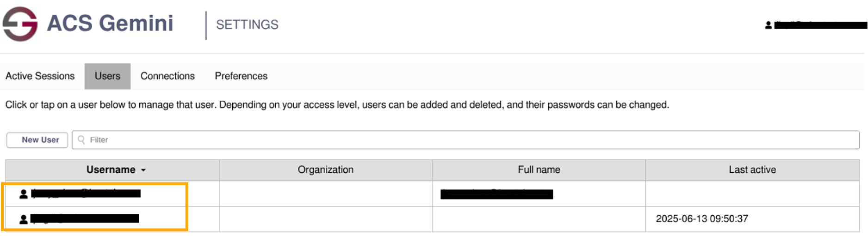Click the ACS Gemini logo icon
Viewport: 868px width, 236px height.
point(20,24)
